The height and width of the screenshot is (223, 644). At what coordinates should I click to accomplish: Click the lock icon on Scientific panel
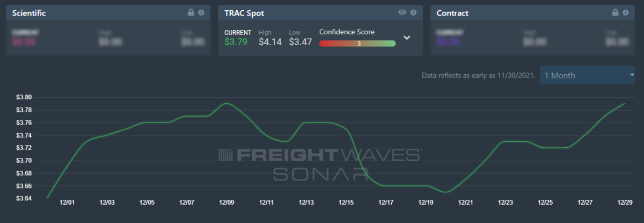coord(191,12)
